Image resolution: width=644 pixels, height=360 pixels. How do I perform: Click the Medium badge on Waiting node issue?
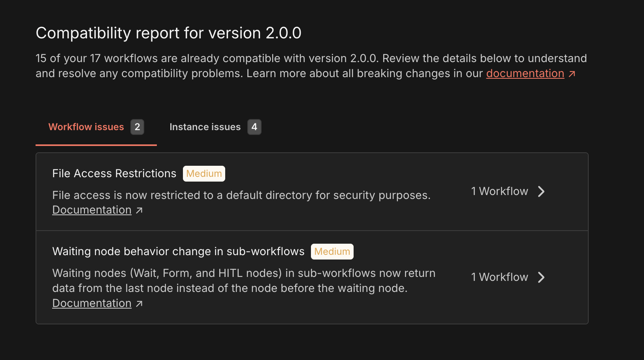(332, 252)
